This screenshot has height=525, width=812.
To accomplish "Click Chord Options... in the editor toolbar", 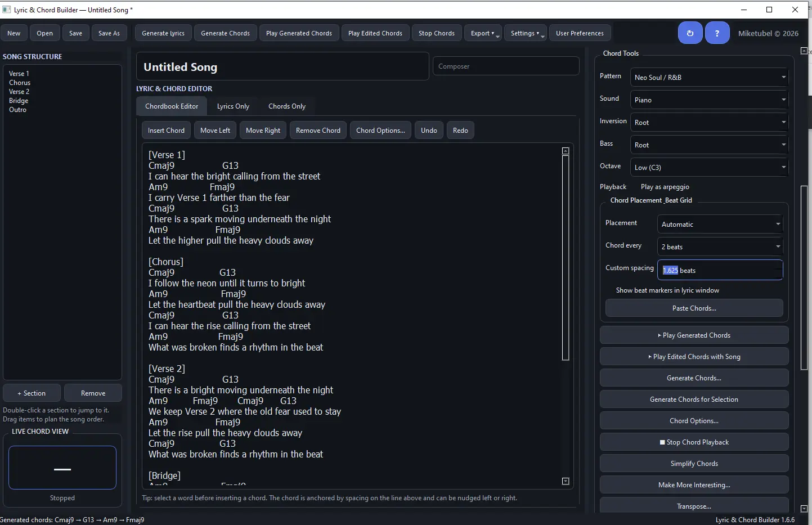I will pos(381,131).
